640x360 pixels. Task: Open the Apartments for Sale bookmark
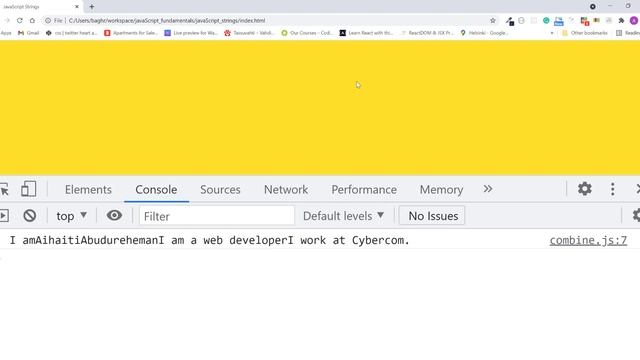131,33
